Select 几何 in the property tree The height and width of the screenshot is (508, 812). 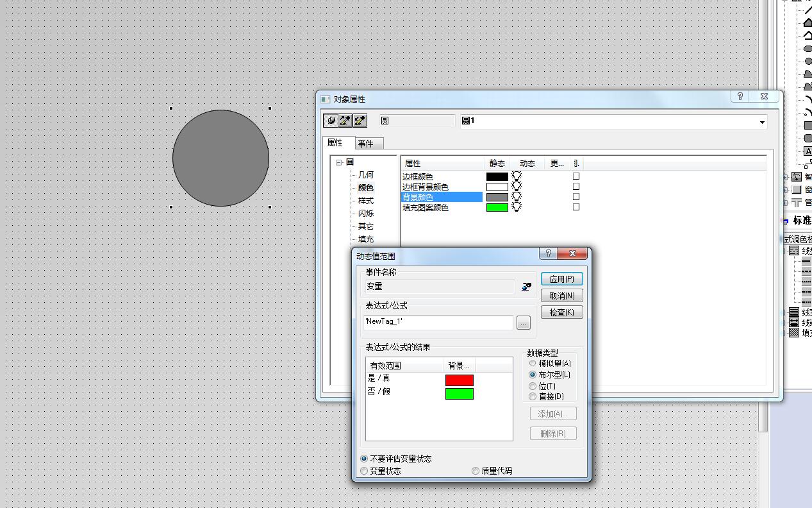[x=366, y=174]
